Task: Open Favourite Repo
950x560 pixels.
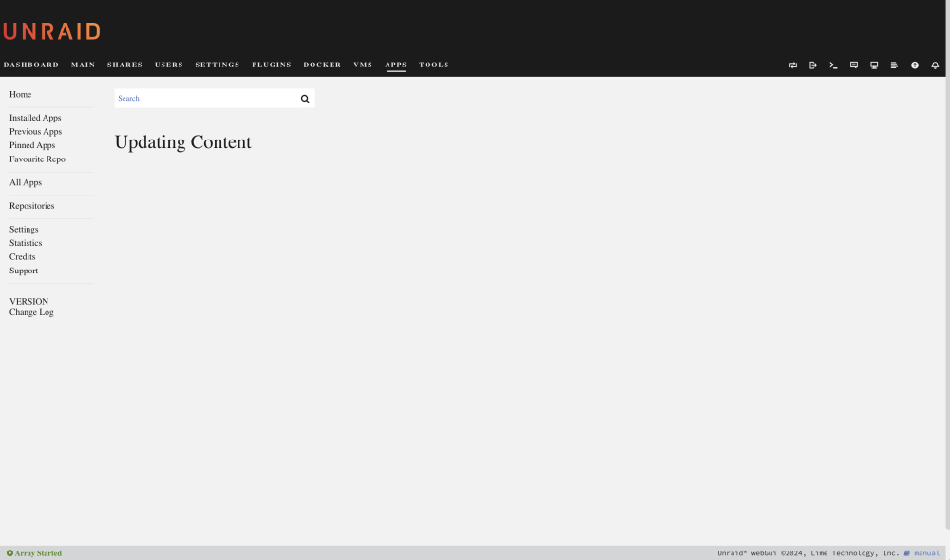Action: coord(37,159)
